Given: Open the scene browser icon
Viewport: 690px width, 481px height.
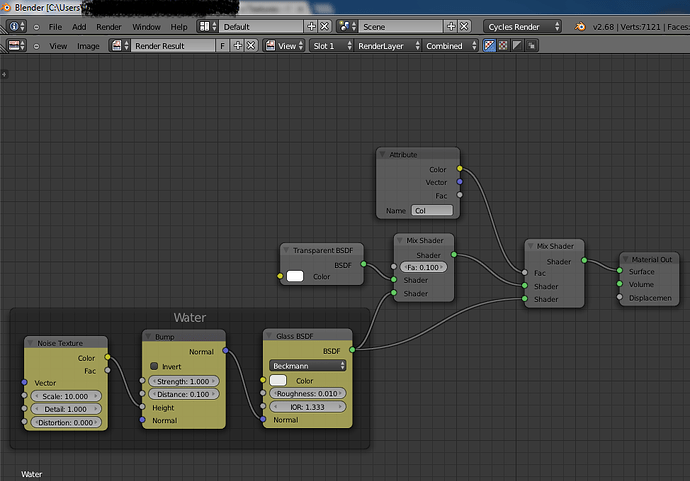Looking at the screenshot, I should [x=348, y=26].
